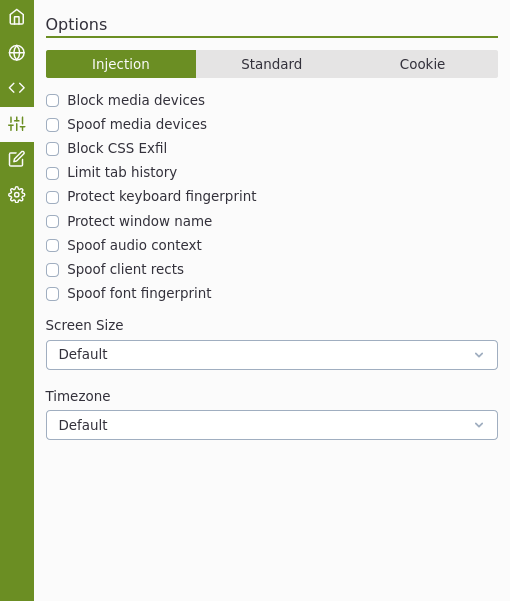Screen dimensions: 510x601
Task: Select the Injection tab
Action: click(x=121, y=64)
